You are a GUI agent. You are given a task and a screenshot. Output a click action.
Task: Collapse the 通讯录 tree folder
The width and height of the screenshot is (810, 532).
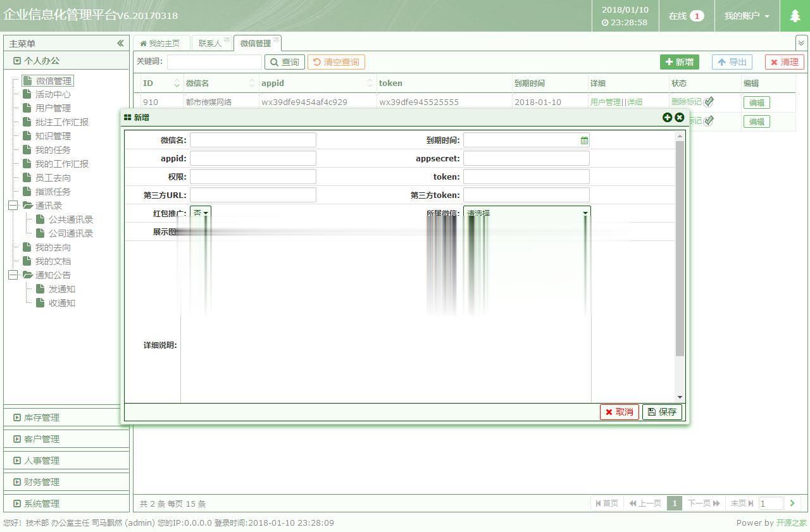click(13, 206)
